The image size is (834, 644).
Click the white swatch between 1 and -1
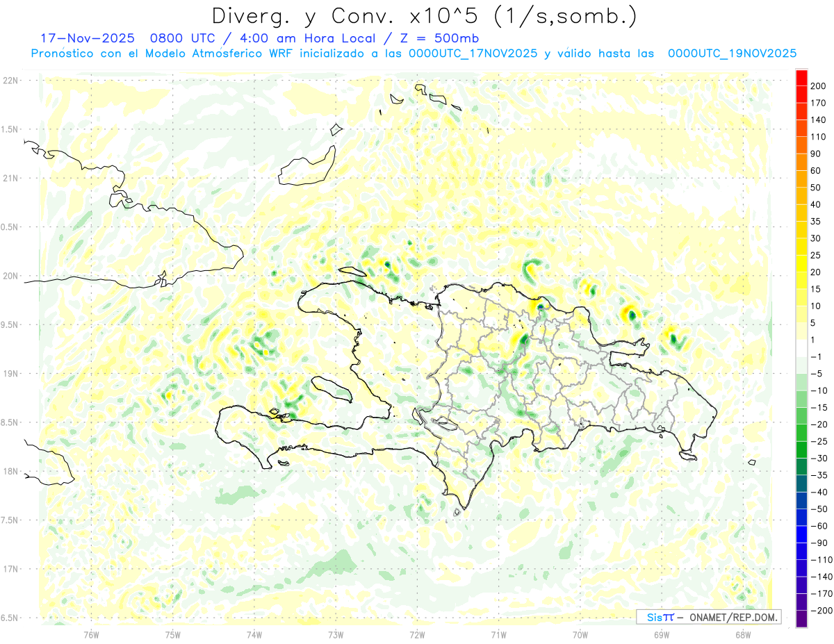pos(801,348)
